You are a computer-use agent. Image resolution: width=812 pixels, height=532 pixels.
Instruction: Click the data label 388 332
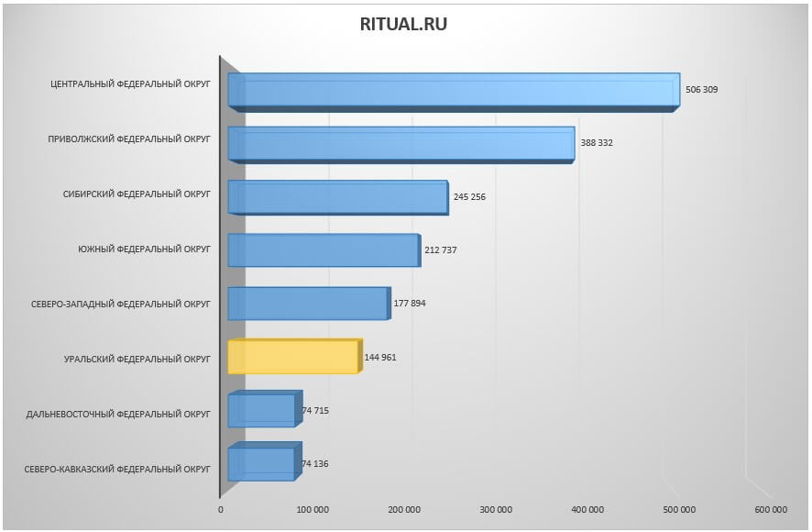[596, 142]
